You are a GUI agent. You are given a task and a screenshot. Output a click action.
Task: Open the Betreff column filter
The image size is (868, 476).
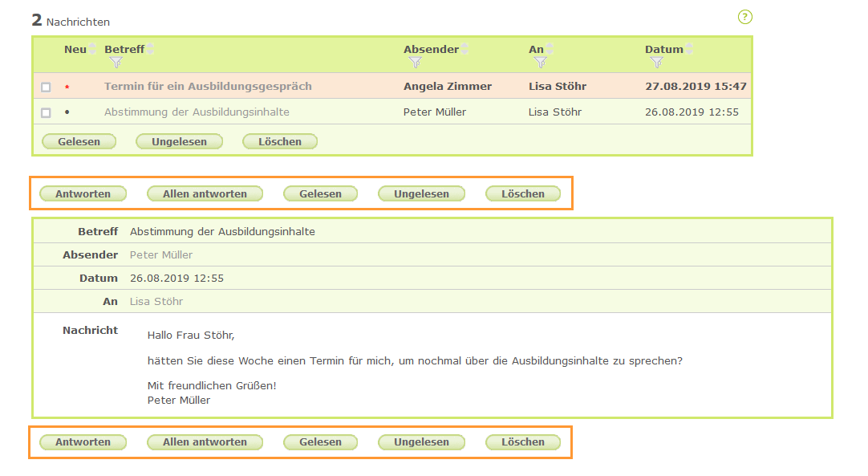point(115,62)
